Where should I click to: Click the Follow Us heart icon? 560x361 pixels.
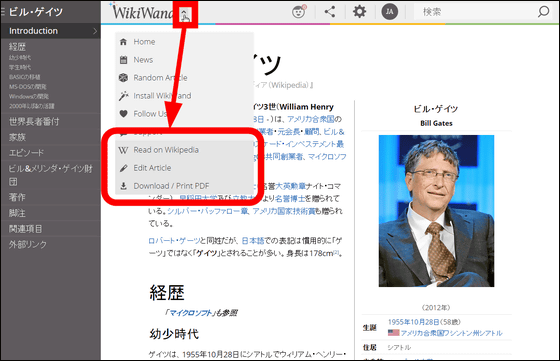pyautogui.click(x=123, y=114)
